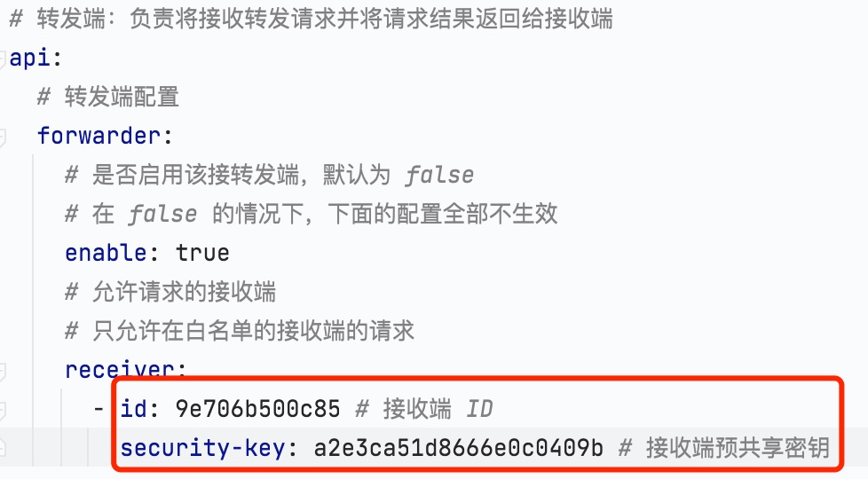Image resolution: width=868 pixels, height=479 pixels.
Task: Click the id property name
Action: tap(133, 409)
